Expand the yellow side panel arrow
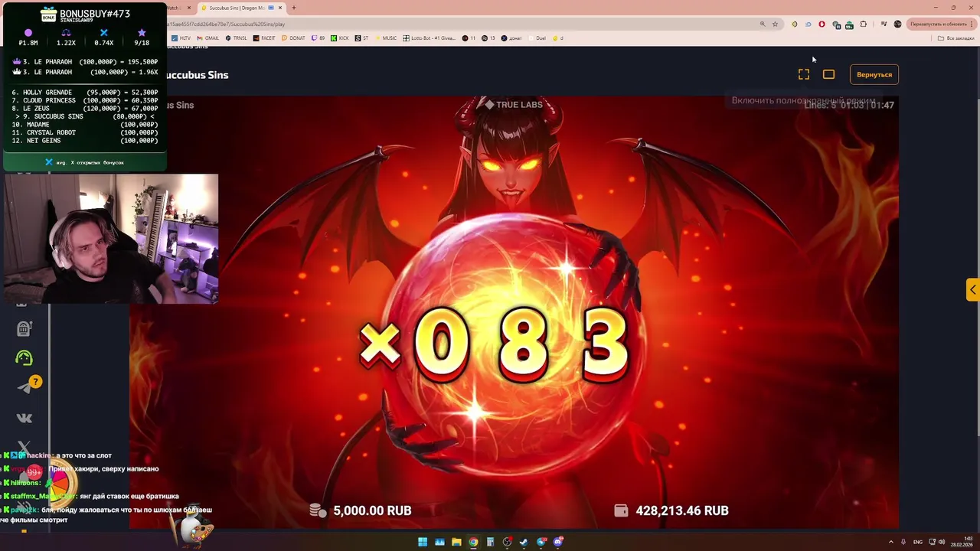 tap(972, 289)
